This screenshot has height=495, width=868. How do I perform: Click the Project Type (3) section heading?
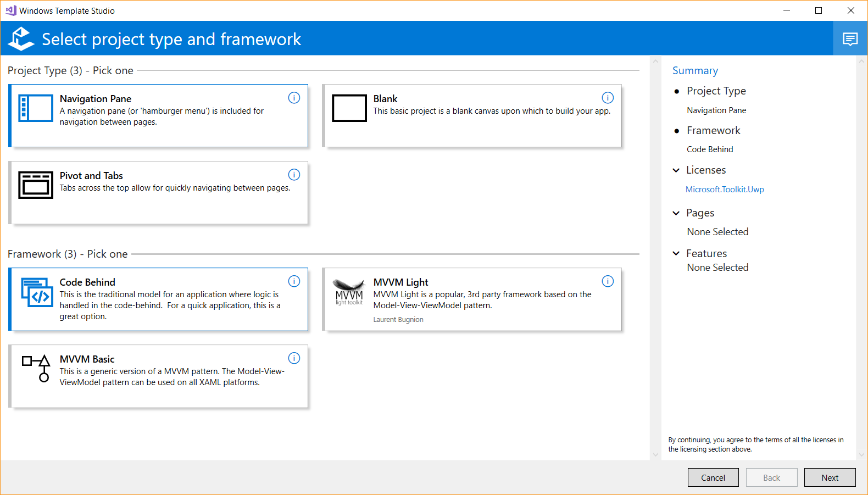pyautogui.click(x=70, y=71)
